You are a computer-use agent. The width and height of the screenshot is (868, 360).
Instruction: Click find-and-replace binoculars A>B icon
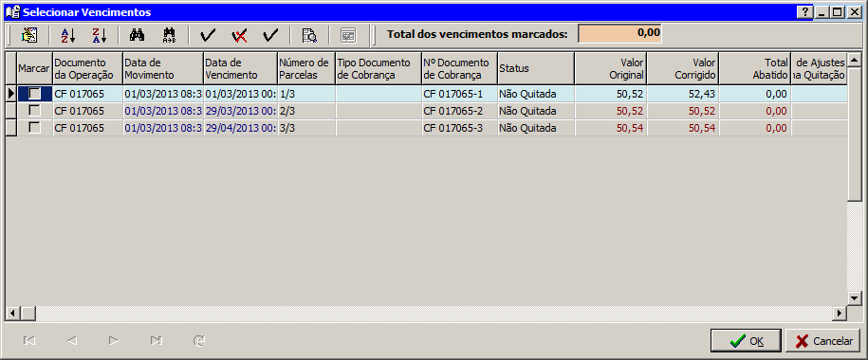pos(169,36)
